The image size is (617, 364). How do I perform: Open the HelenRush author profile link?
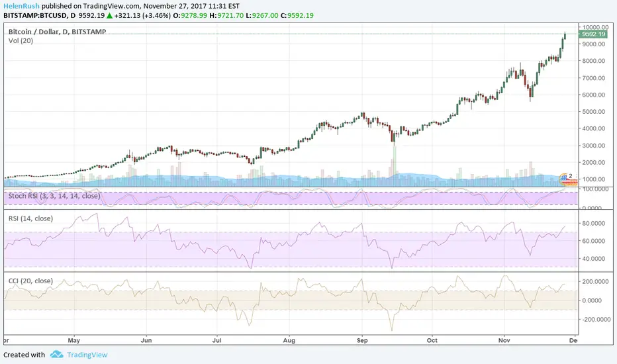[x=21, y=6]
